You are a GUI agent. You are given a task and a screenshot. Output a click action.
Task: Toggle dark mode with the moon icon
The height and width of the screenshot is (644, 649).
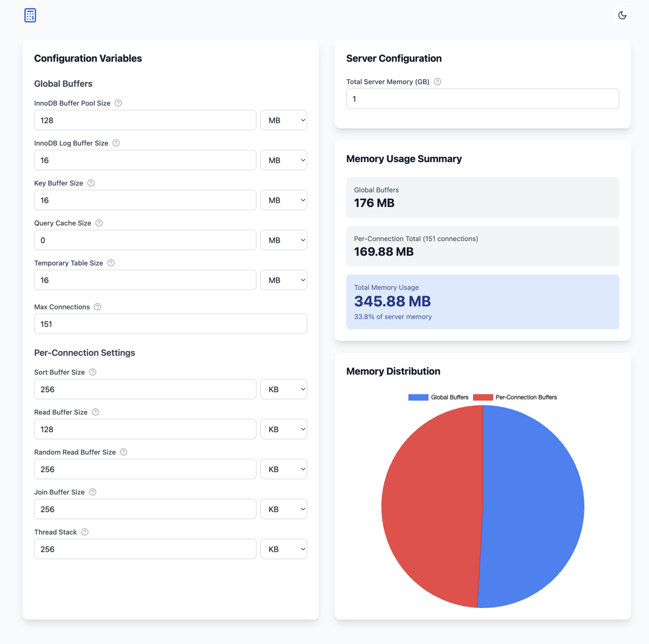click(x=622, y=15)
